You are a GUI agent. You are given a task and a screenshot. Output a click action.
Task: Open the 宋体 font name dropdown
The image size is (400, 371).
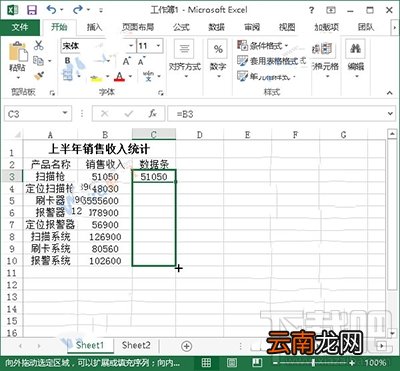(131, 46)
